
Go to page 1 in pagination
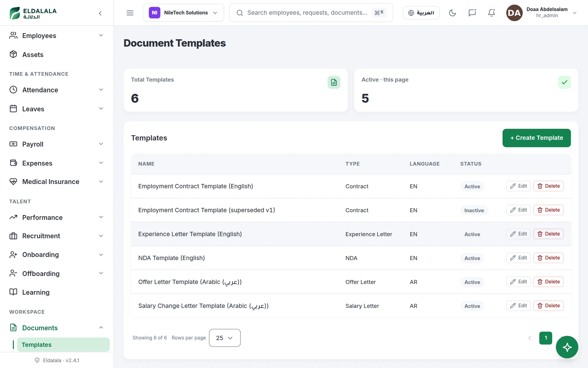click(546, 338)
